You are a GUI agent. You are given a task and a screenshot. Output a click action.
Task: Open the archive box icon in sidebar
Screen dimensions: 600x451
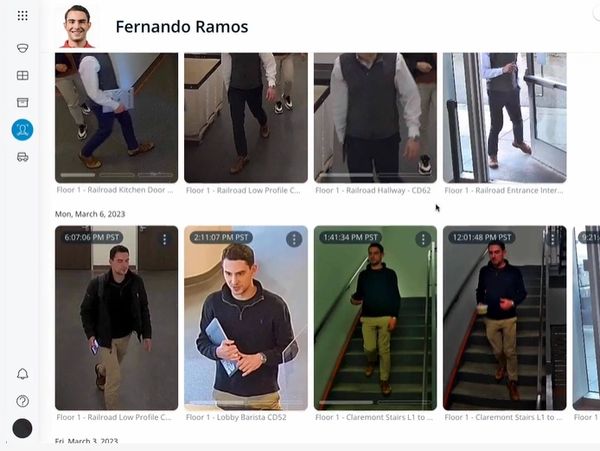click(x=23, y=103)
